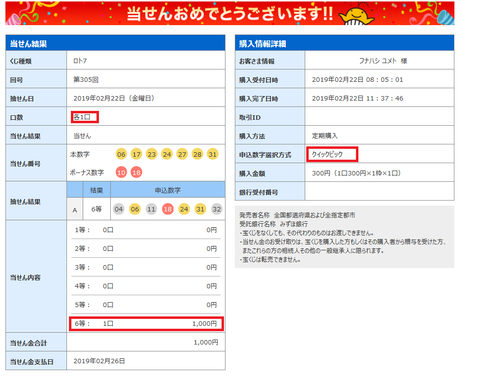
Task: Click the 本数字 label
Action: point(80,154)
